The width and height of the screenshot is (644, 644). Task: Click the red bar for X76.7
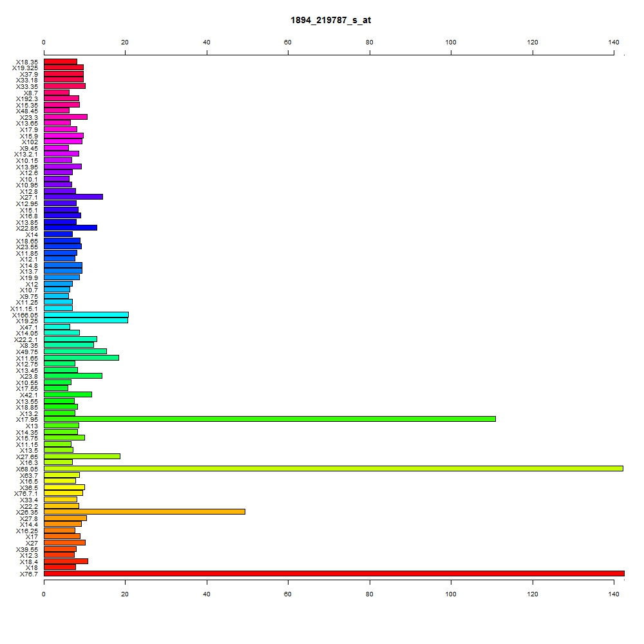coord(334,573)
